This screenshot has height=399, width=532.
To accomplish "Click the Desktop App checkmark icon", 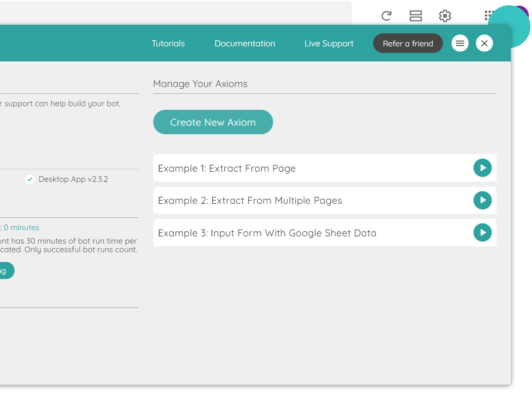I will point(30,179).
